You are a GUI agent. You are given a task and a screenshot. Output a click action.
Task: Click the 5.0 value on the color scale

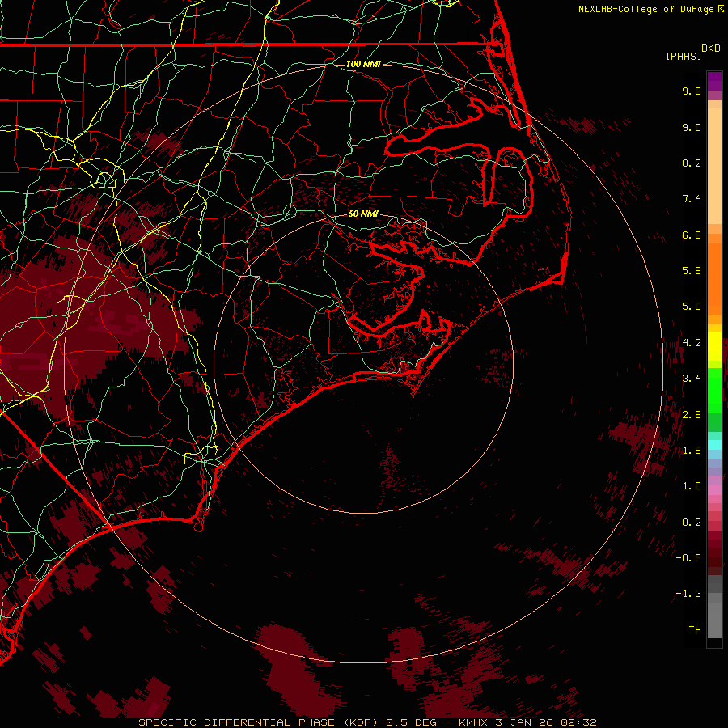click(692, 307)
